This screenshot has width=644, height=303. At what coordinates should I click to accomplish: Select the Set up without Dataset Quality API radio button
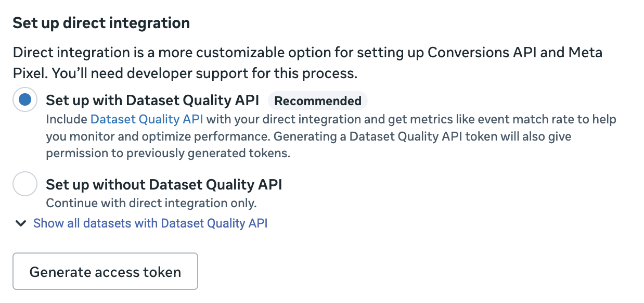point(25,184)
